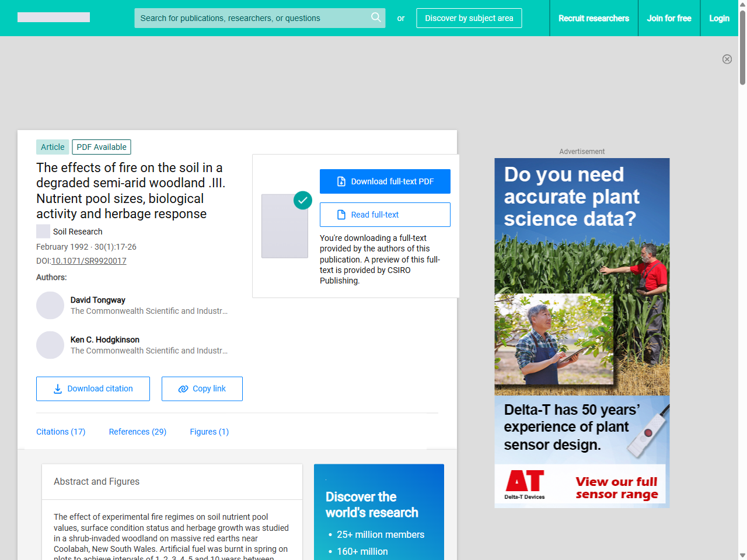Click the green checkmark badge on PDF preview
The height and width of the screenshot is (560, 747).
coord(302,200)
